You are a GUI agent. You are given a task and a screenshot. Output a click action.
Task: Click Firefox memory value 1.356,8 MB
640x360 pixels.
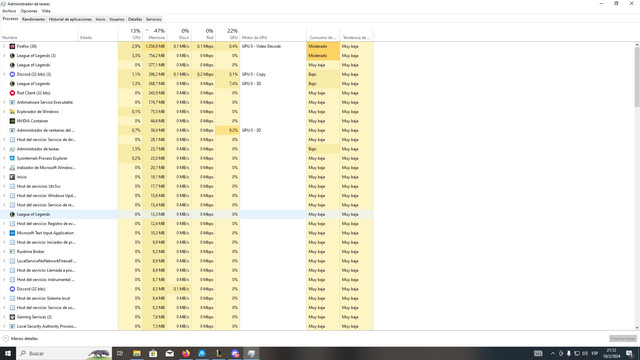(155, 47)
